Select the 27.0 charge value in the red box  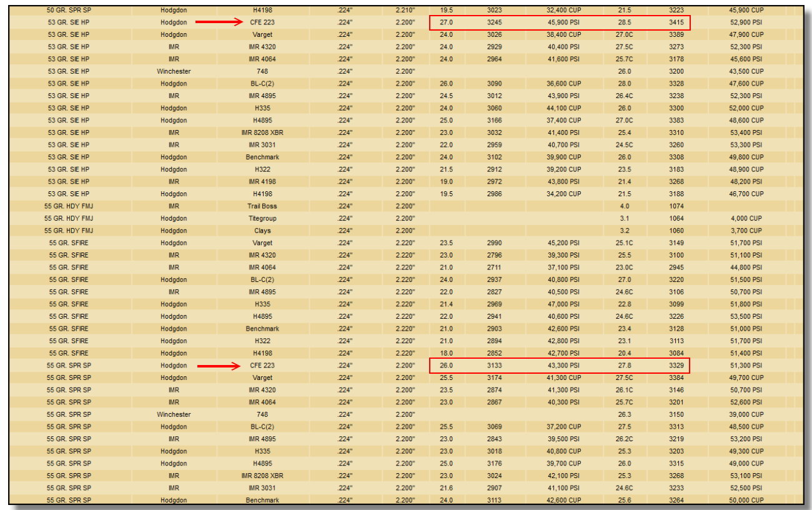coord(447,22)
